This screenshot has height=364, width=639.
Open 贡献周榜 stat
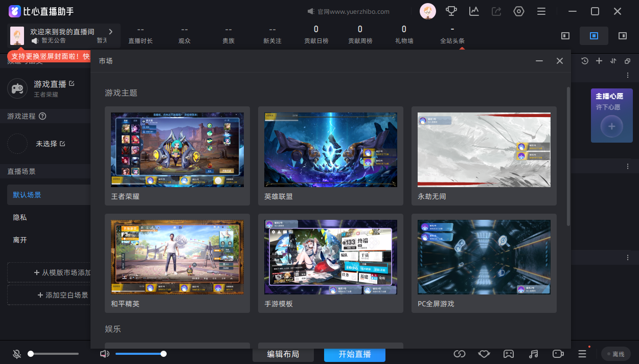click(x=360, y=35)
